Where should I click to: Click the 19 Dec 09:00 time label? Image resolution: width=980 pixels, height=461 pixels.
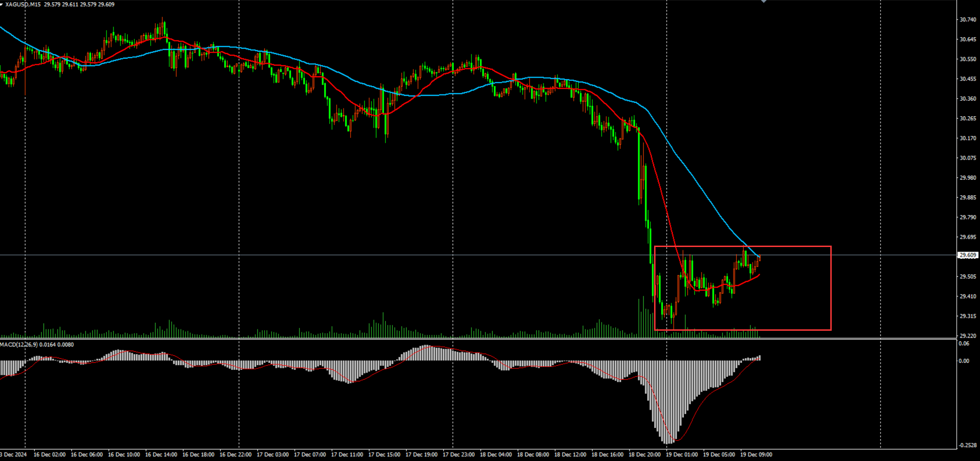756,454
